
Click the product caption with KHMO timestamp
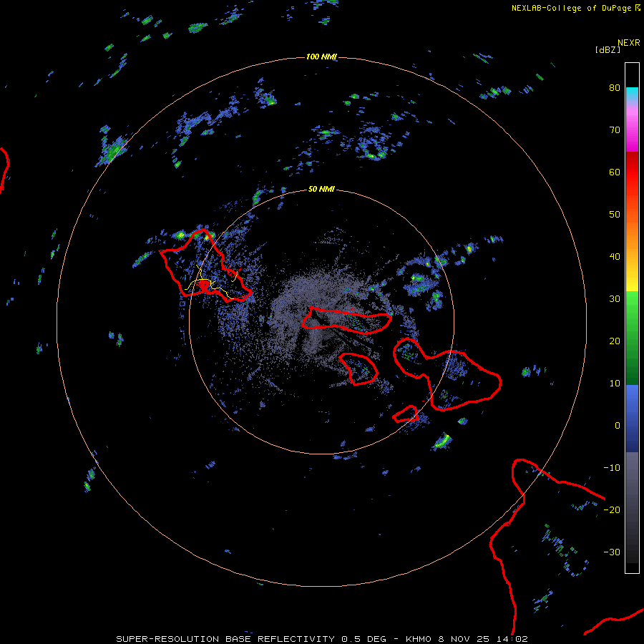pyautogui.click(x=322, y=639)
